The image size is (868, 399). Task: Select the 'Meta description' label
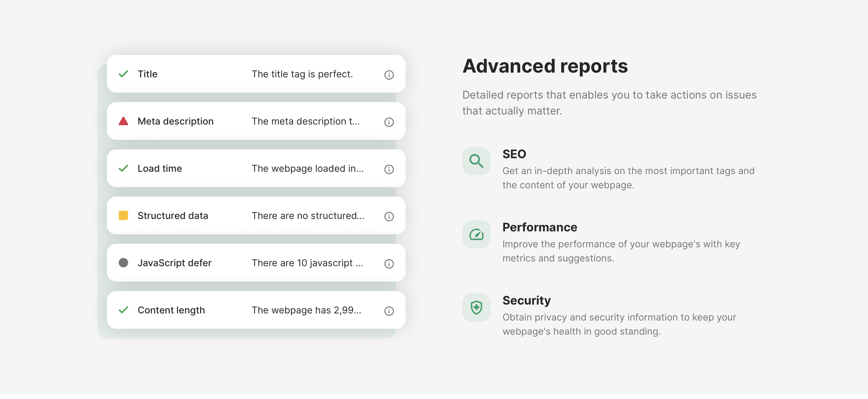175,121
